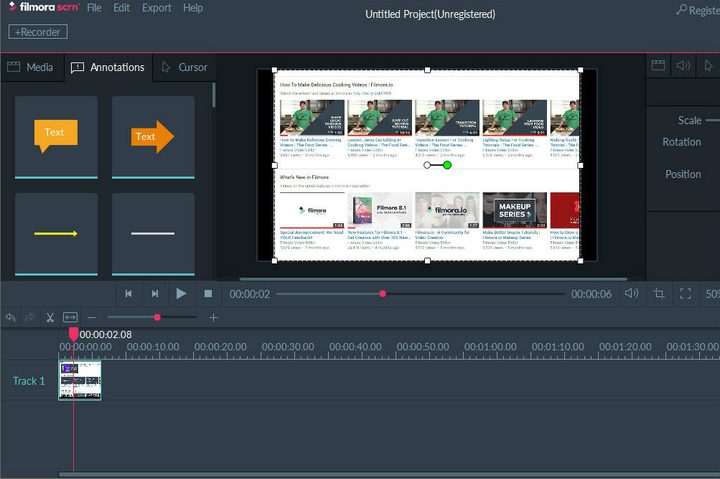Toggle fullscreen preview icon
The image size is (720, 479).
click(686, 294)
